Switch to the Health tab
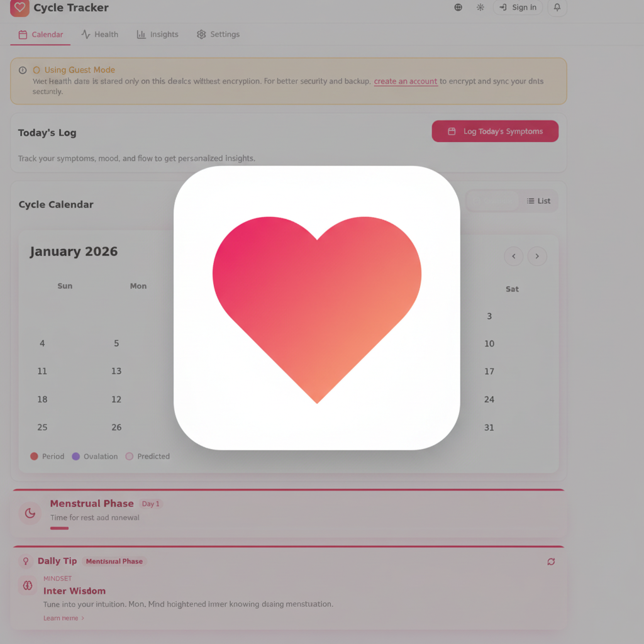 click(100, 35)
